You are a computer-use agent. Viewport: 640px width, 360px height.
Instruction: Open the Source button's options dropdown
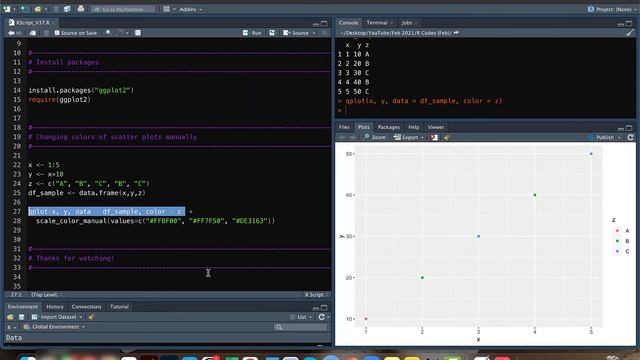tap(314, 33)
